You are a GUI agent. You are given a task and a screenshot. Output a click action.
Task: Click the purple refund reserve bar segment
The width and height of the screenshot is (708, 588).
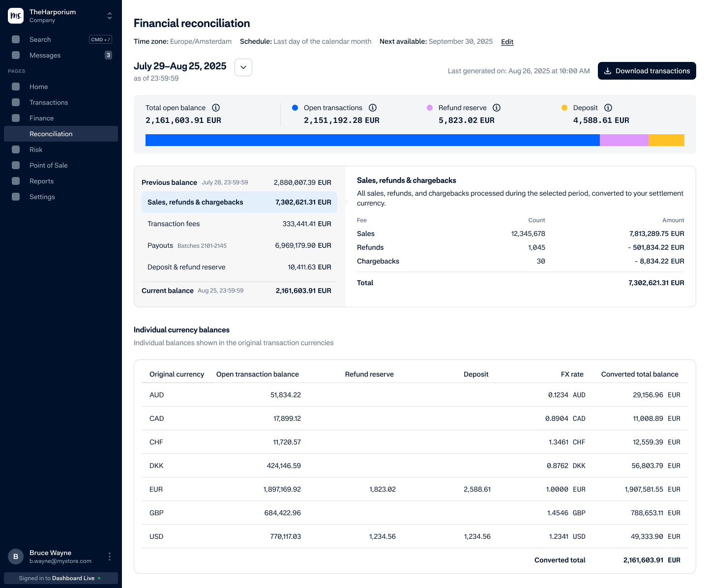tap(624, 140)
